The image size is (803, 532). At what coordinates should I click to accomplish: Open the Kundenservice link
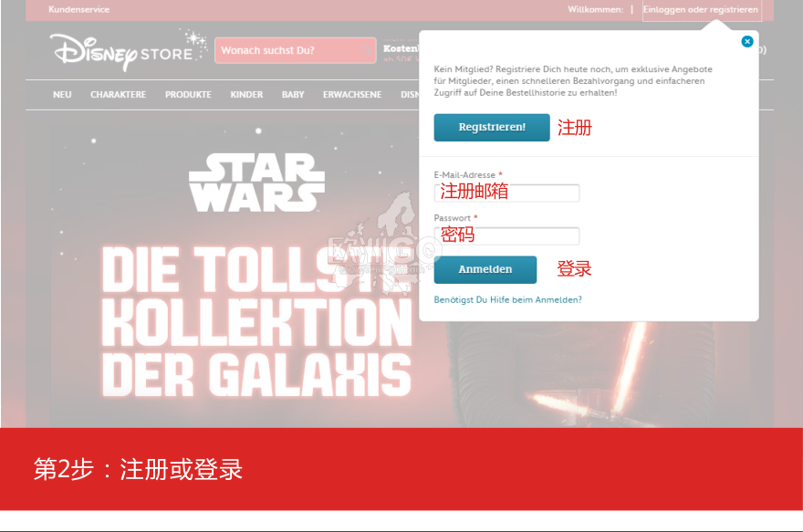tap(78, 9)
